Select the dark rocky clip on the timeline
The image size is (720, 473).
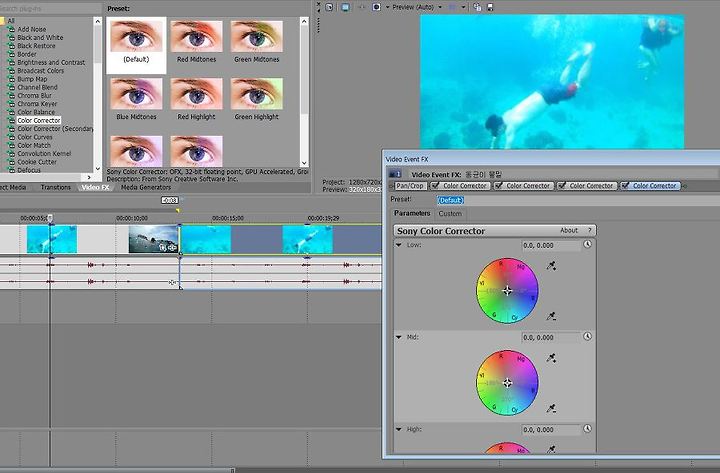coord(153,239)
